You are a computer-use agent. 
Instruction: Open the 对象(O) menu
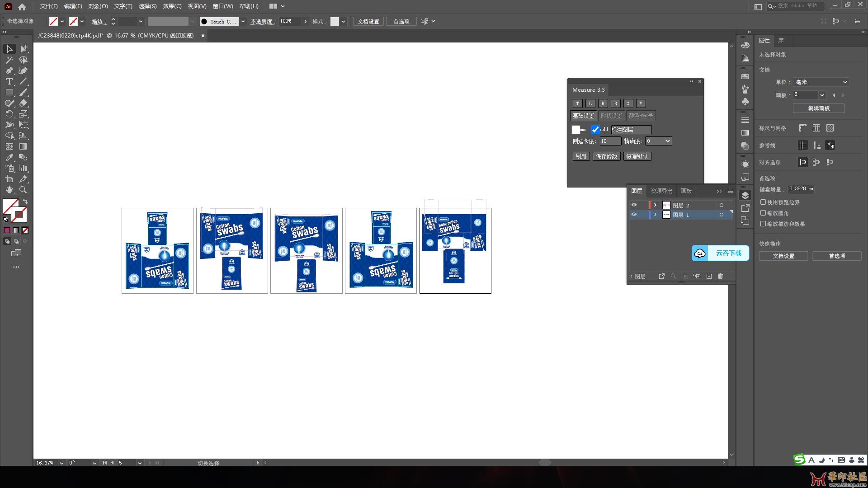click(98, 6)
